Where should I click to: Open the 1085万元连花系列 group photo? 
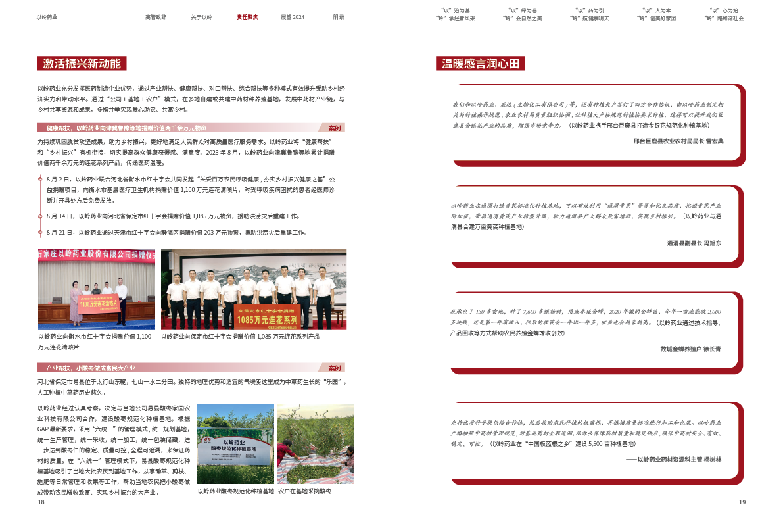point(254,289)
